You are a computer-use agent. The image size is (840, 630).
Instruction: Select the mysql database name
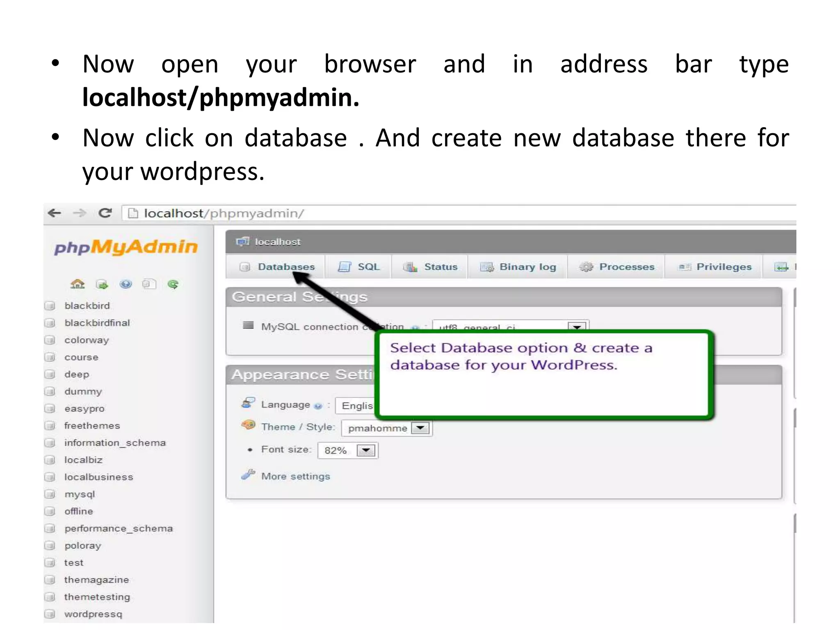click(80, 495)
